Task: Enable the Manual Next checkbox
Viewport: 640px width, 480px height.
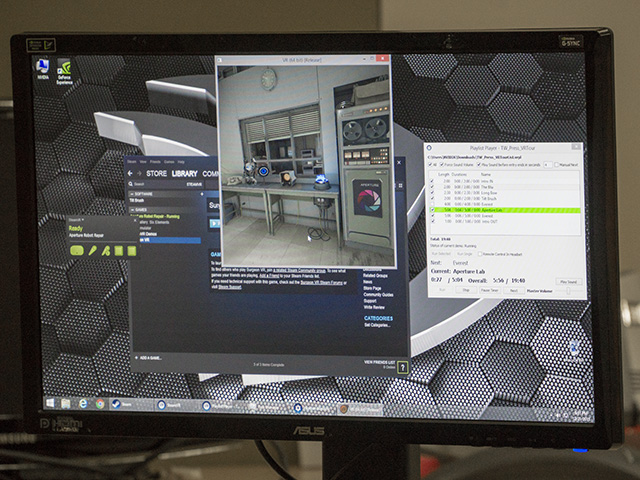Action: click(x=557, y=165)
